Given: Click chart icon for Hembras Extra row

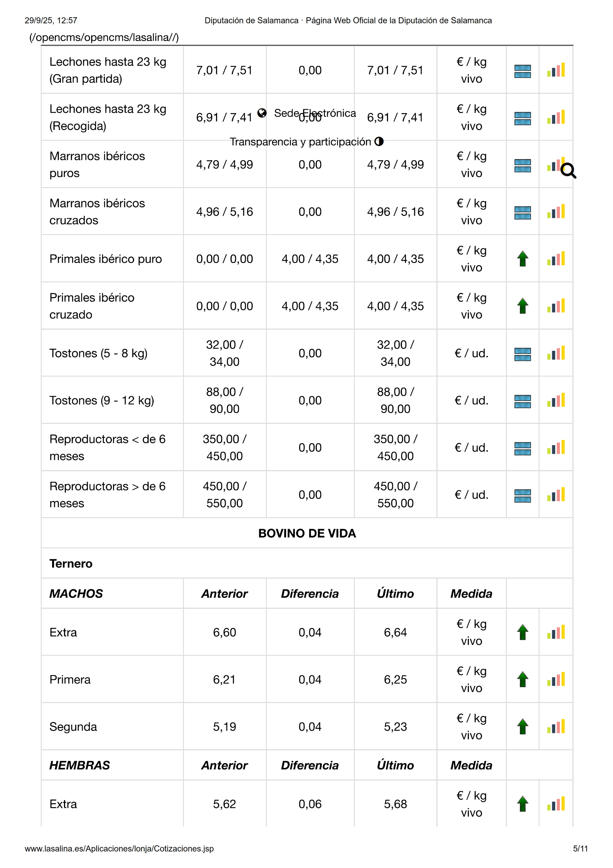Looking at the screenshot, I should pos(556,804).
